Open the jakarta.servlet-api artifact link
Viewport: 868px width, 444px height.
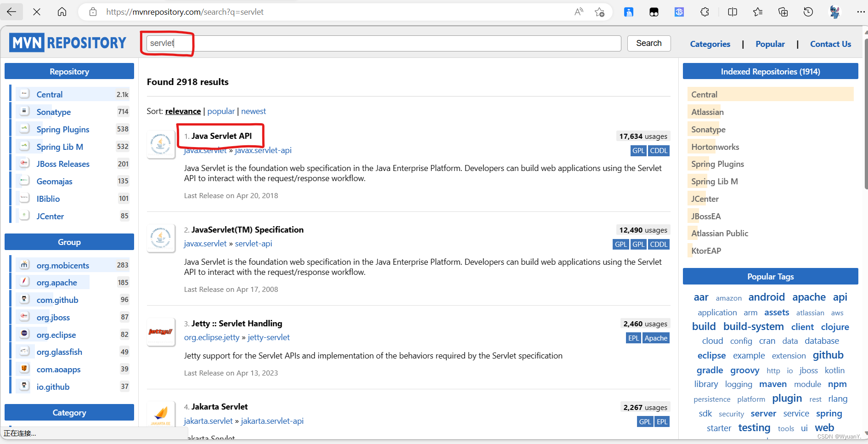click(272, 421)
